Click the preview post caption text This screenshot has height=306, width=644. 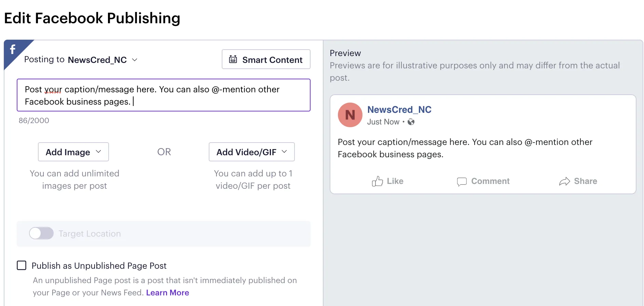(x=465, y=148)
